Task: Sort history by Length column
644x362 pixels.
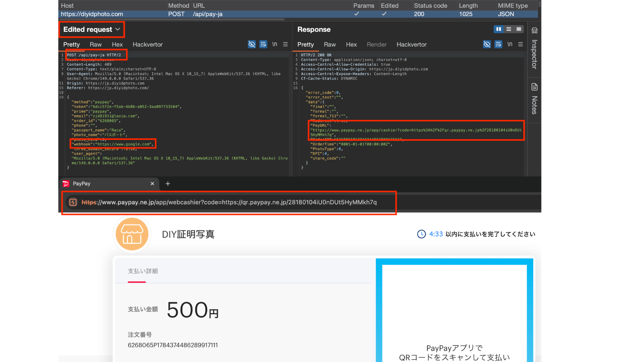Action: coord(468,5)
